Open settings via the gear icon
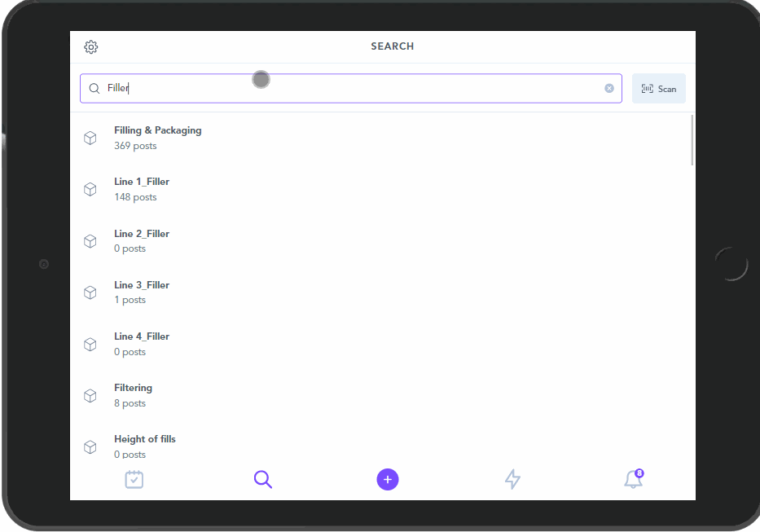The height and width of the screenshot is (532, 760). coord(91,47)
